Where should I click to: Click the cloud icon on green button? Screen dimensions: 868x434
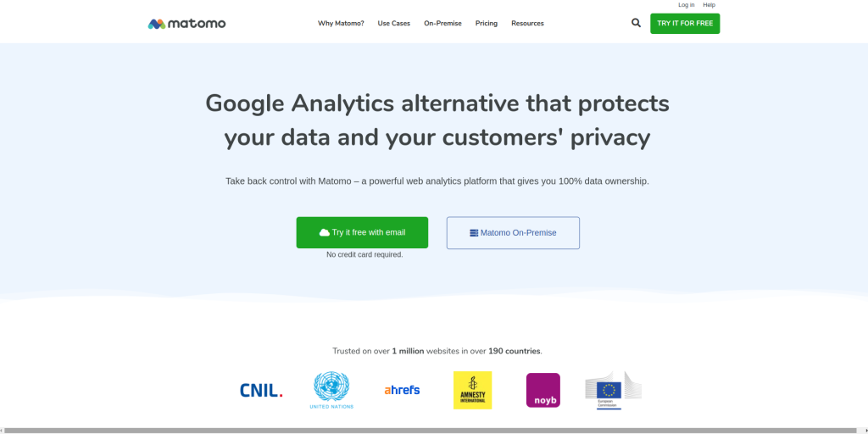point(325,232)
